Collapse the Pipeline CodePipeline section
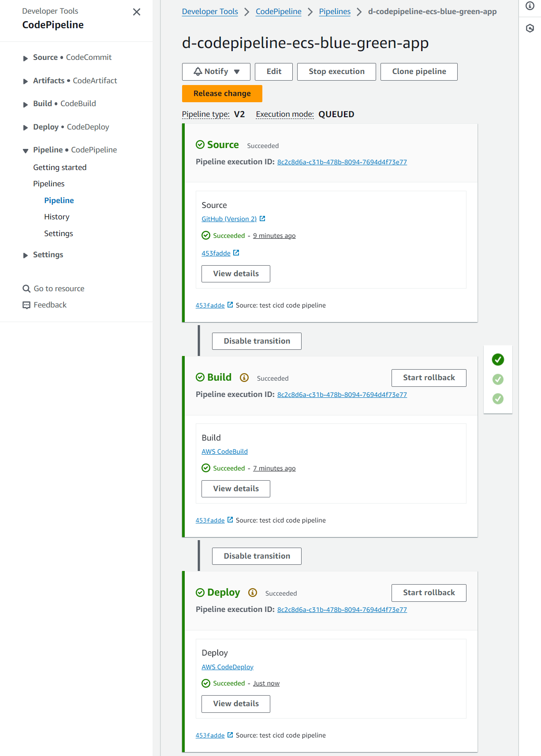Image resolution: width=541 pixels, height=756 pixels. pyautogui.click(x=26, y=150)
